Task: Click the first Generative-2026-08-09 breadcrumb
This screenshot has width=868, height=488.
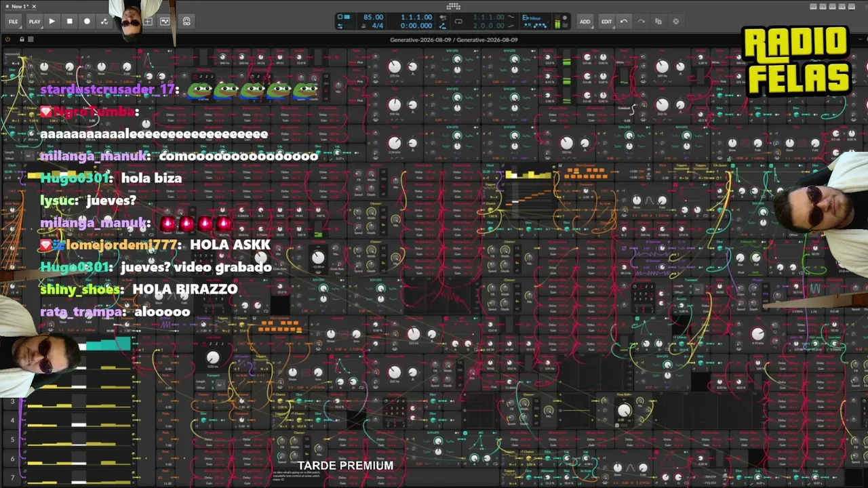Action: click(420, 40)
